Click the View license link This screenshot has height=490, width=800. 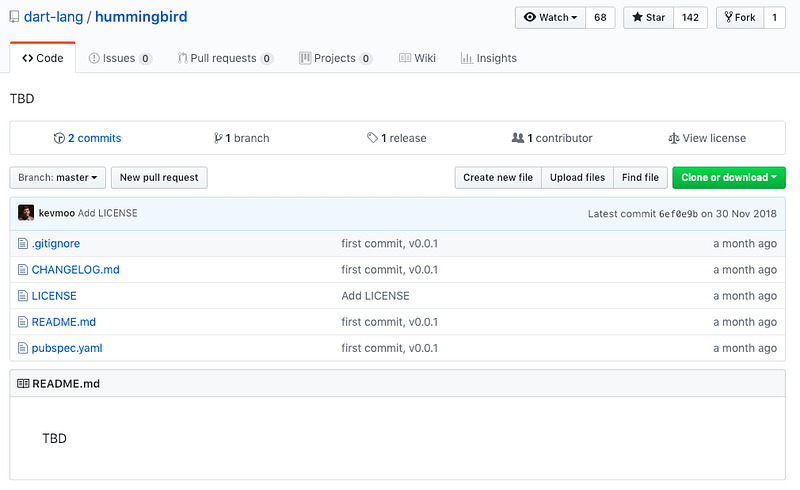coord(707,138)
